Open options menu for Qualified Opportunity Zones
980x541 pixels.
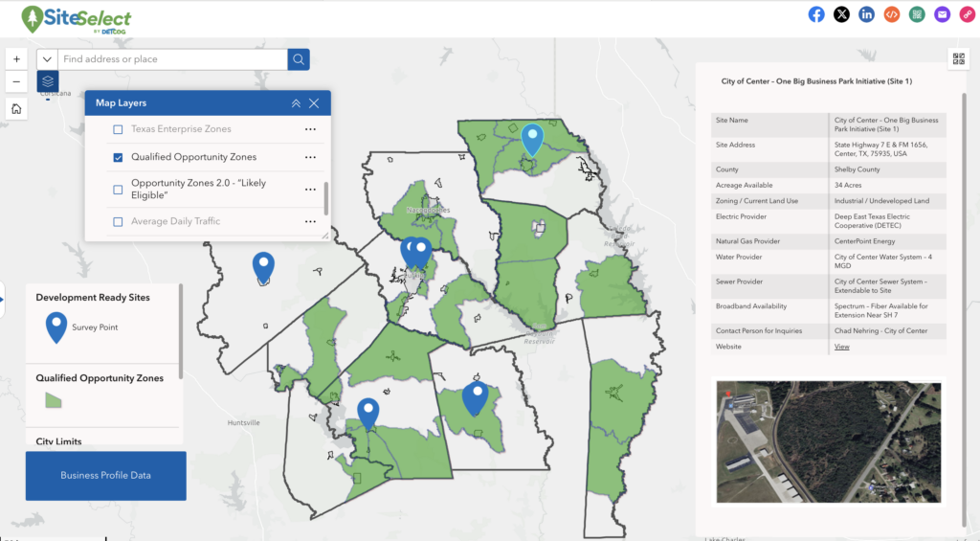tap(310, 158)
